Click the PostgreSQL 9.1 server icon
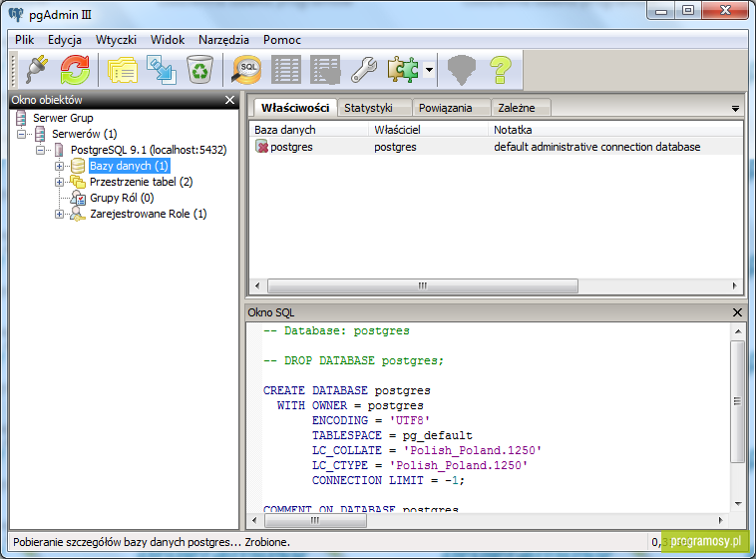Screen dimensions: 756x559 point(59,150)
